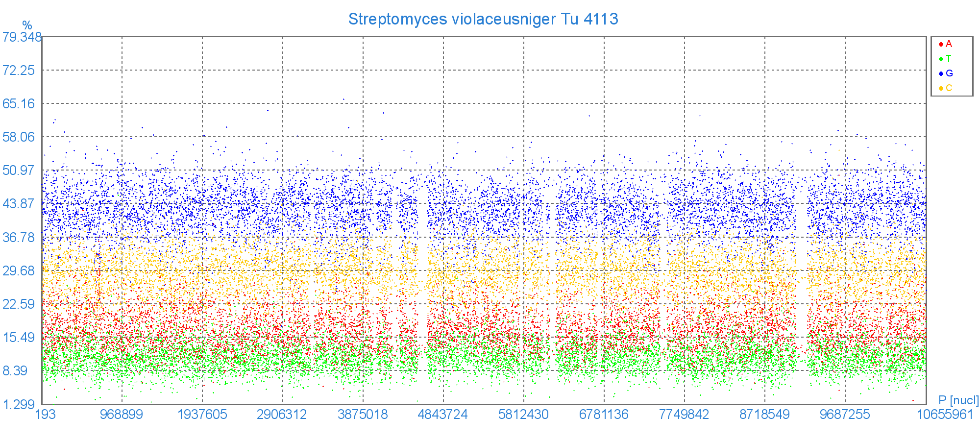Image resolution: width=980 pixels, height=441 pixels.
Task: Click the y-axis value 72.25
Action: pyautogui.click(x=19, y=71)
